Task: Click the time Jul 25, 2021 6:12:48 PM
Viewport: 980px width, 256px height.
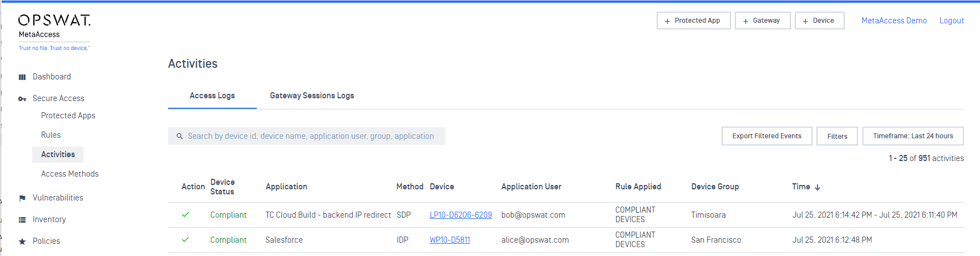Action: click(x=832, y=240)
